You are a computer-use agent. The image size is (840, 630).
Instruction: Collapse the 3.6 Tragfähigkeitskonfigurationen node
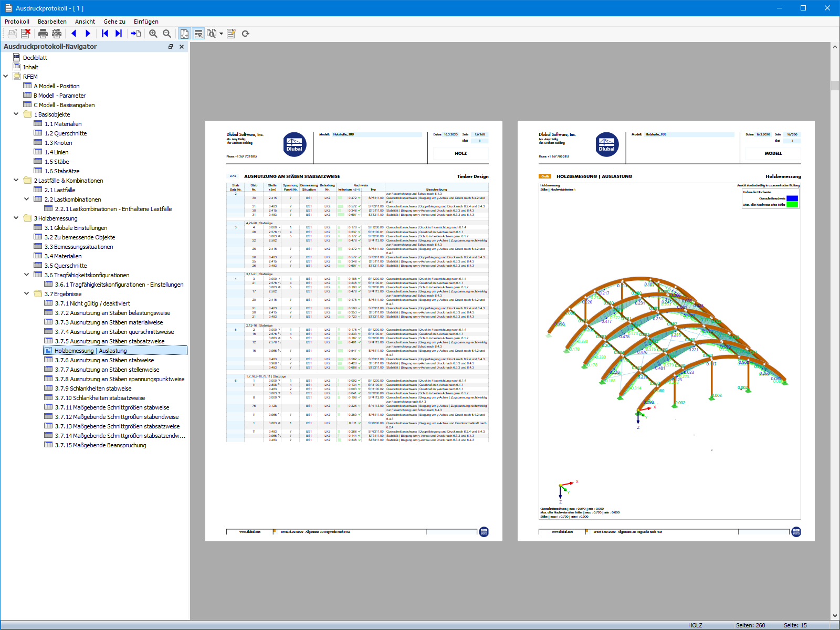(x=27, y=275)
